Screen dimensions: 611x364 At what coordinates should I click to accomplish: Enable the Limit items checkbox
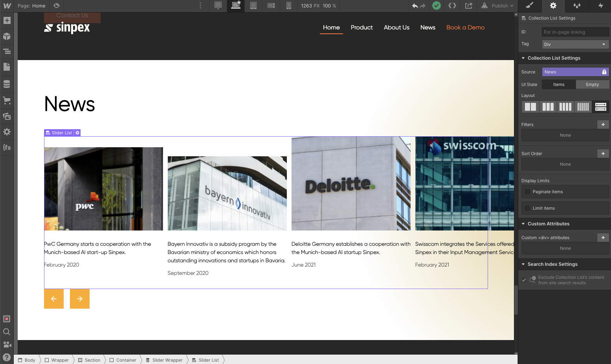(527, 208)
